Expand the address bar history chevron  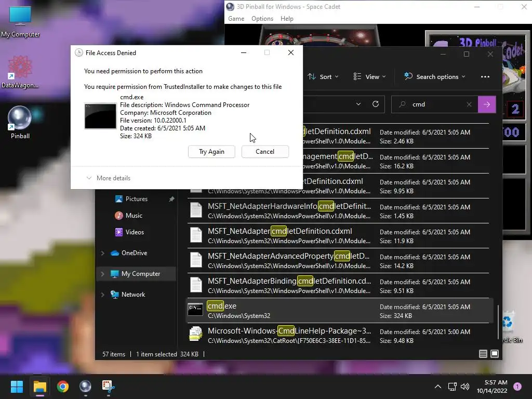click(x=358, y=104)
